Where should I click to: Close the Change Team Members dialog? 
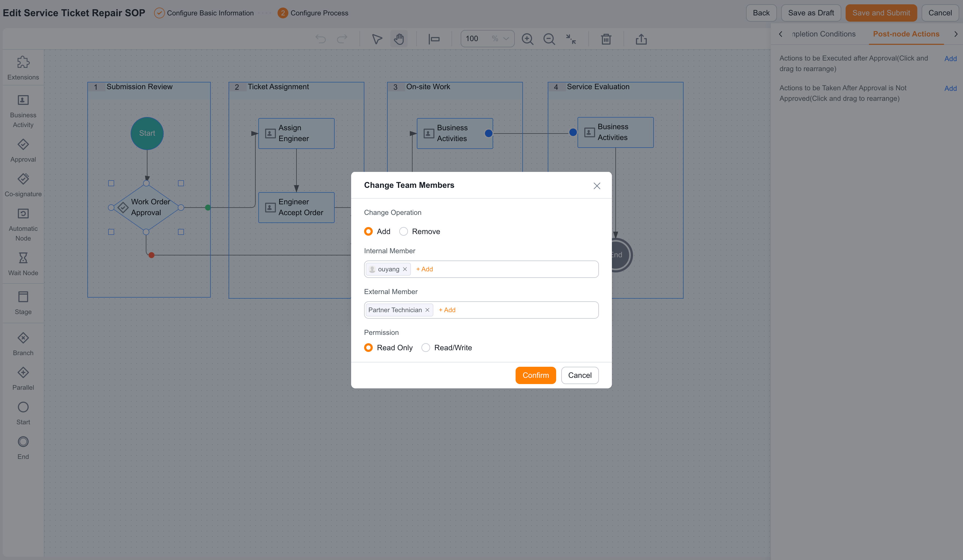[596, 186]
